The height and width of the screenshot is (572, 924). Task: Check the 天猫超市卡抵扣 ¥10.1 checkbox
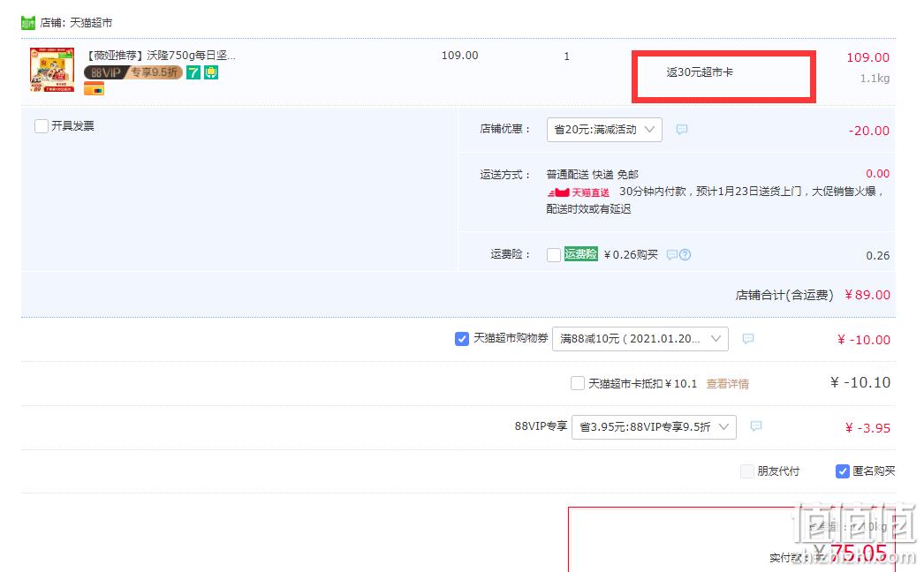tap(578, 383)
